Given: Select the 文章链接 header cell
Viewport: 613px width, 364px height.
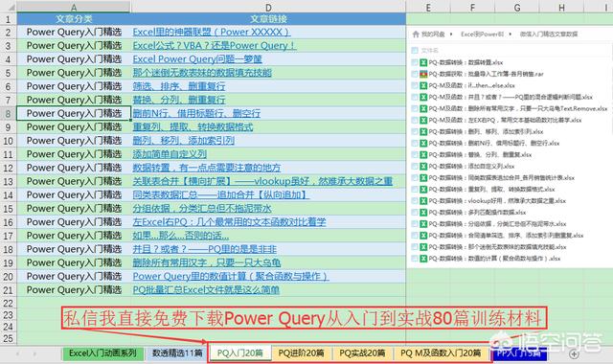Looking at the screenshot, I should (268, 19).
